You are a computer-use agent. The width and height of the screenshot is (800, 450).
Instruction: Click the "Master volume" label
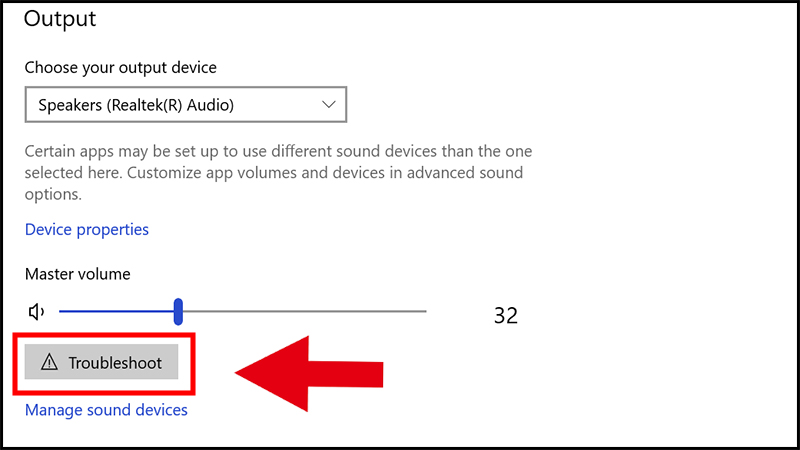pos(78,274)
